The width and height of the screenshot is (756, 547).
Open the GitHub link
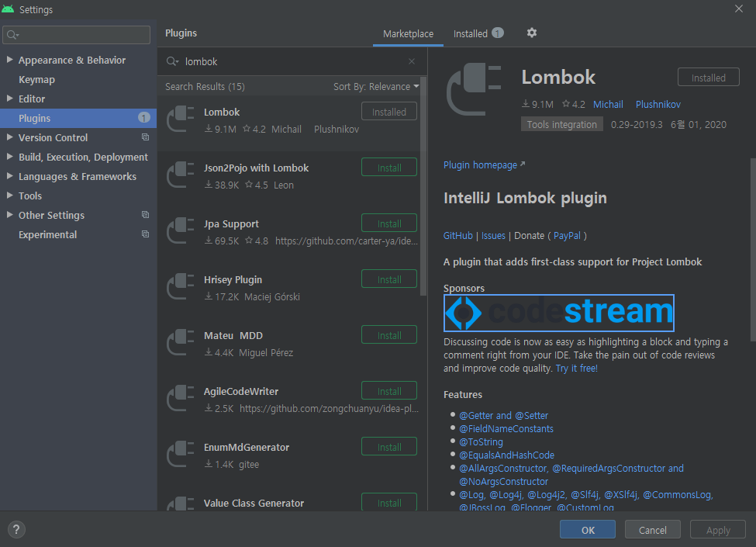point(458,235)
